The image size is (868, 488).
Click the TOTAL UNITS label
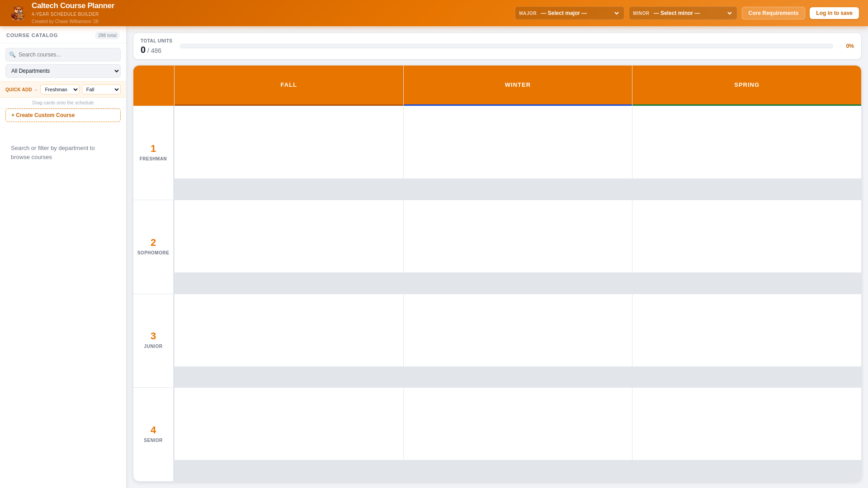pos(156,41)
